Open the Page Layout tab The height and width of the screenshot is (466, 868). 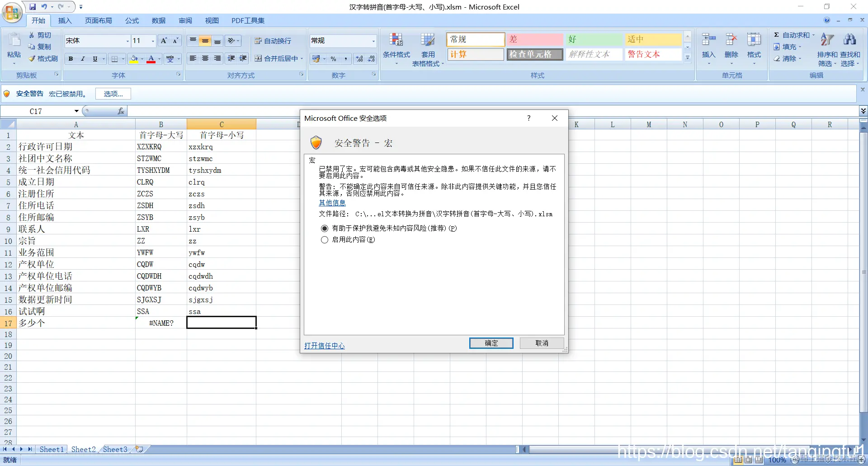tap(98, 21)
